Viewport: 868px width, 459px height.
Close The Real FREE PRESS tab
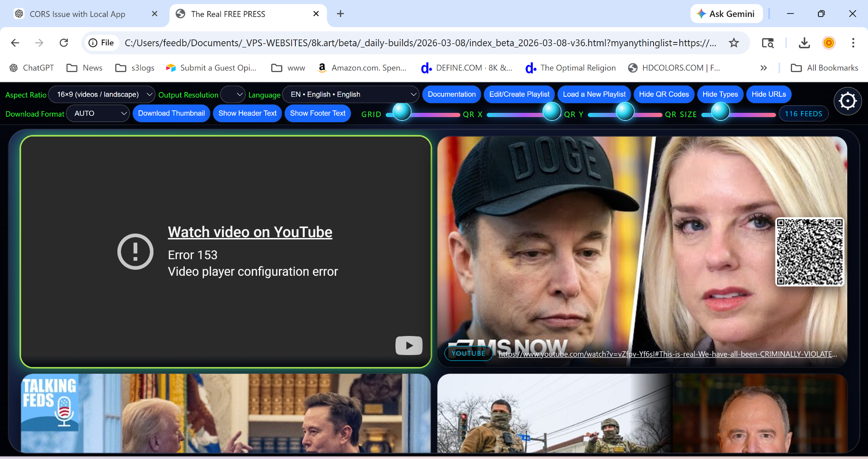coord(316,14)
